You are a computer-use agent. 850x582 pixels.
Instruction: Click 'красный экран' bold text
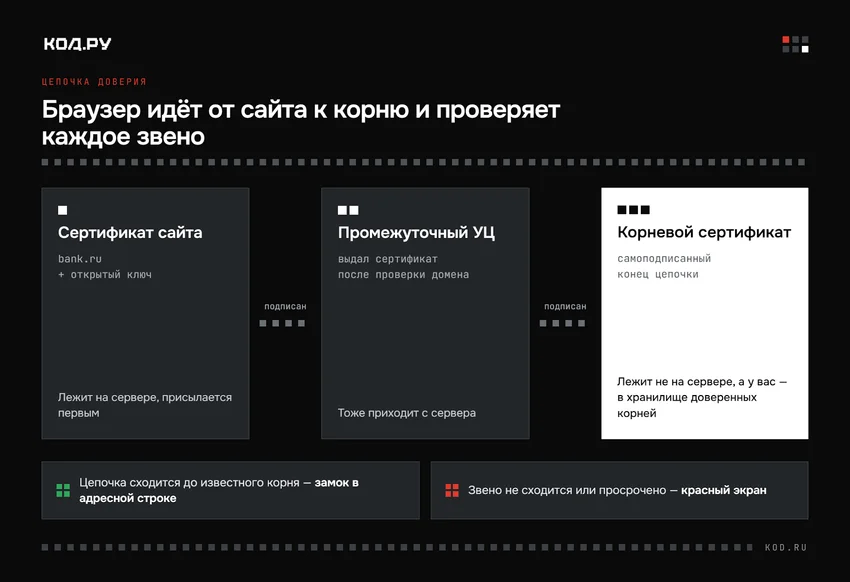(724, 490)
